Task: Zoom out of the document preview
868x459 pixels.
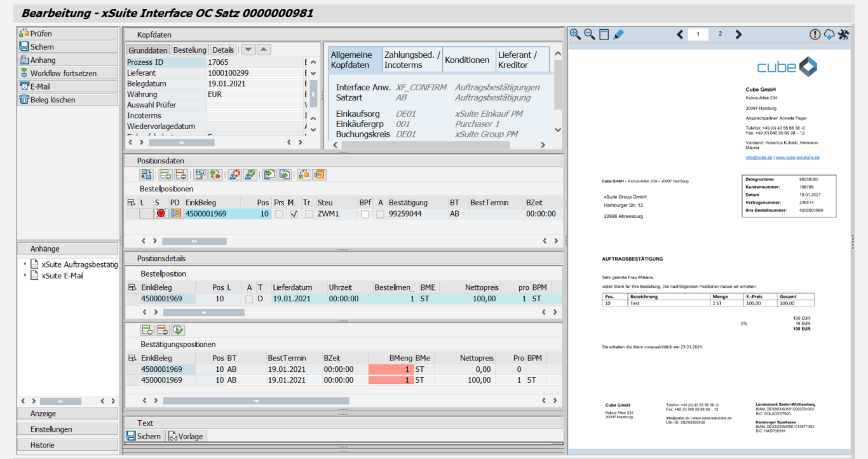Action: (589, 35)
